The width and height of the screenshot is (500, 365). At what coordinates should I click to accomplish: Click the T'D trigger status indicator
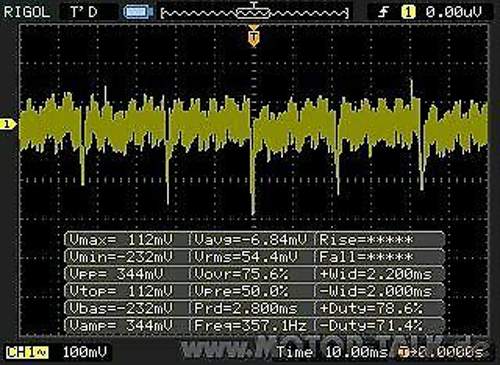click(x=84, y=12)
